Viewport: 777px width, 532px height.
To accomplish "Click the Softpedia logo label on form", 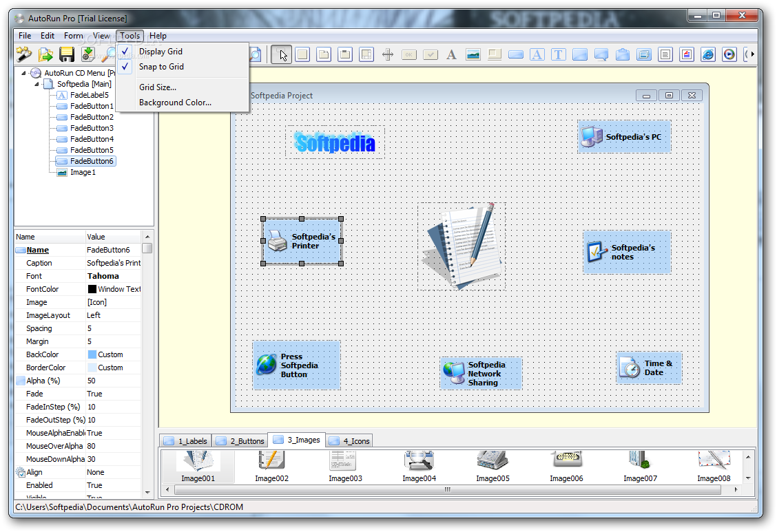I will tap(335, 142).
